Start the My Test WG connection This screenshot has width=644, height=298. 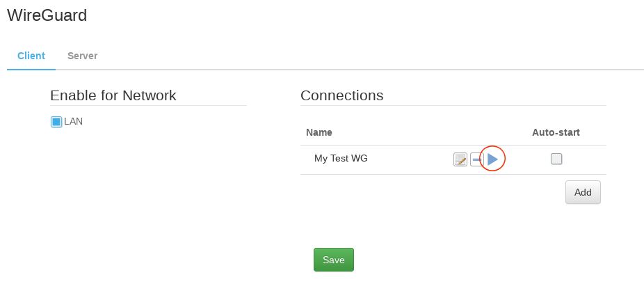492,159
